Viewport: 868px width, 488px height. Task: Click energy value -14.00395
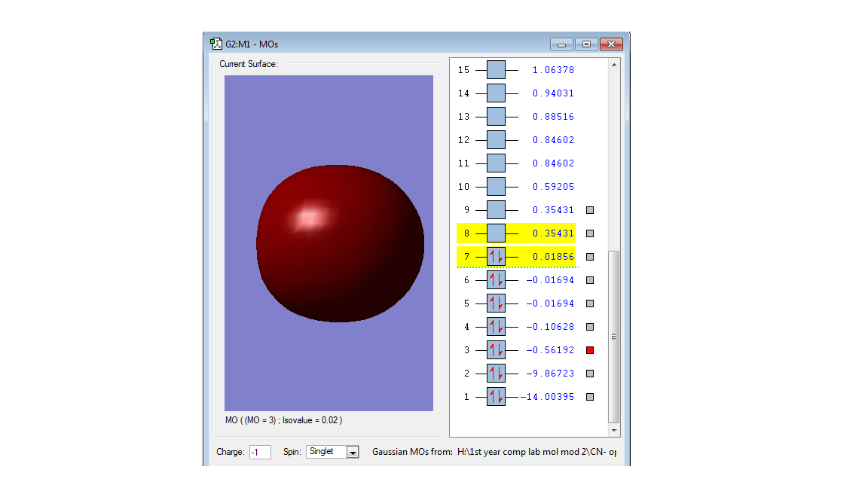[x=547, y=396]
